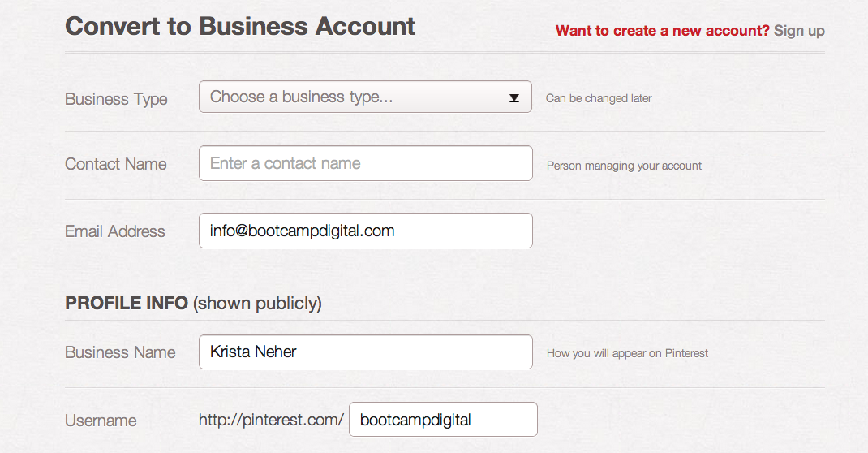This screenshot has width=868, height=453.
Task: Click the "Username" field label
Action: pos(101,421)
